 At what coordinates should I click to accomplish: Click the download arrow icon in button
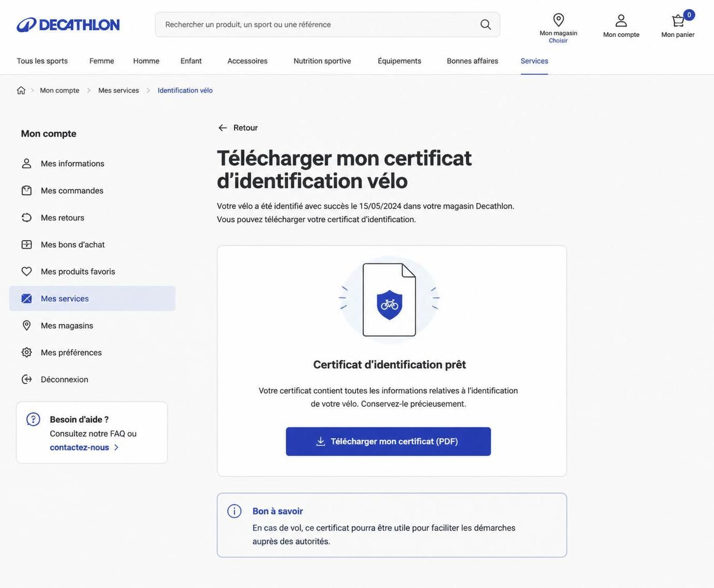pos(321,441)
